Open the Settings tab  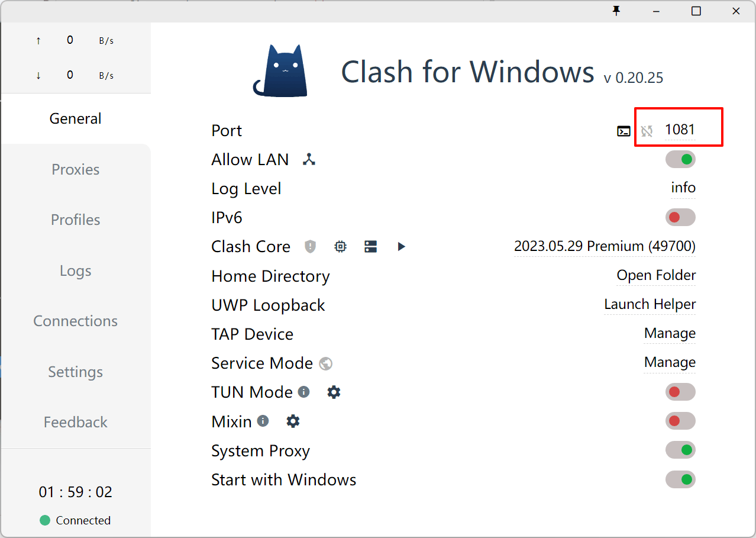(x=76, y=372)
